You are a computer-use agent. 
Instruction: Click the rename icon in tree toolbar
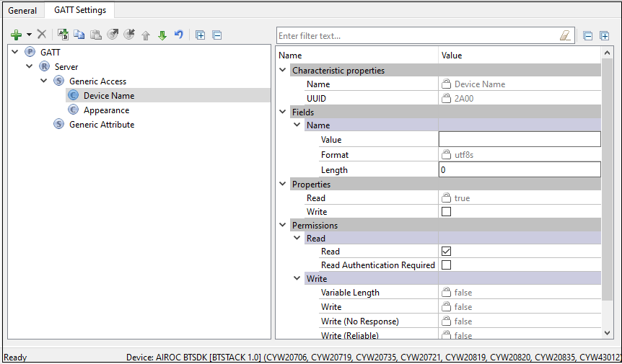tap(63, 35)
